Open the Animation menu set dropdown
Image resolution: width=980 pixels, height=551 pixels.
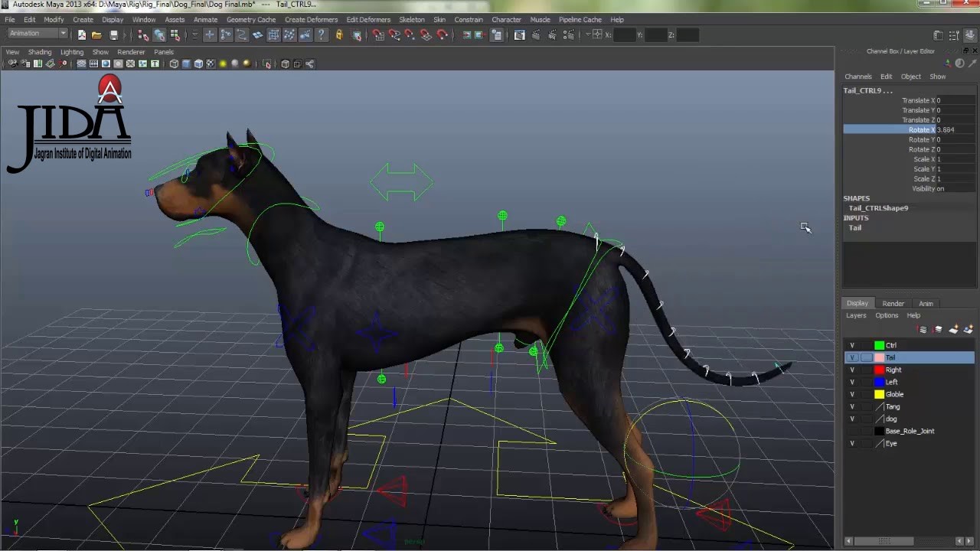pyautogui.click(x=37, y=33)
